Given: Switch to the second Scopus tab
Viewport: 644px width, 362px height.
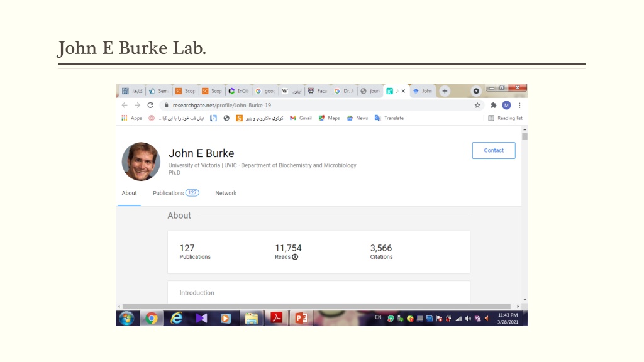Looking at the screenshot, I should (x=212, y=91).
